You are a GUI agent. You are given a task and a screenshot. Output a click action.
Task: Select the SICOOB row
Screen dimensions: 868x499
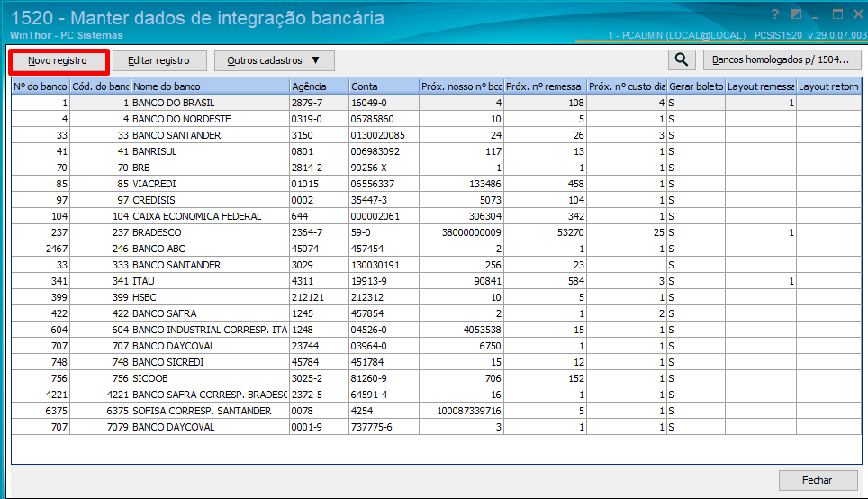(x=436, y=378)
